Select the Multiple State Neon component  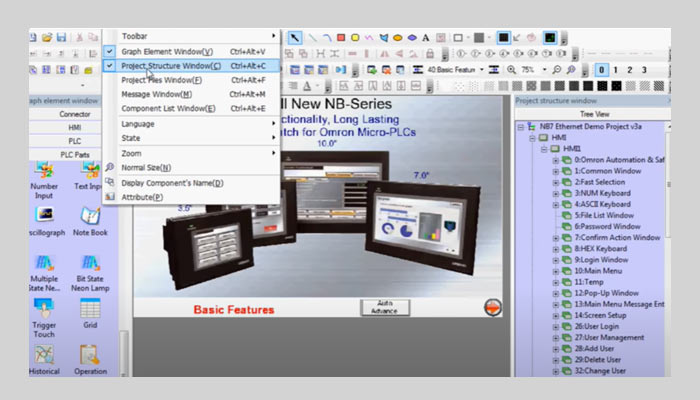[x=44, y=272]
